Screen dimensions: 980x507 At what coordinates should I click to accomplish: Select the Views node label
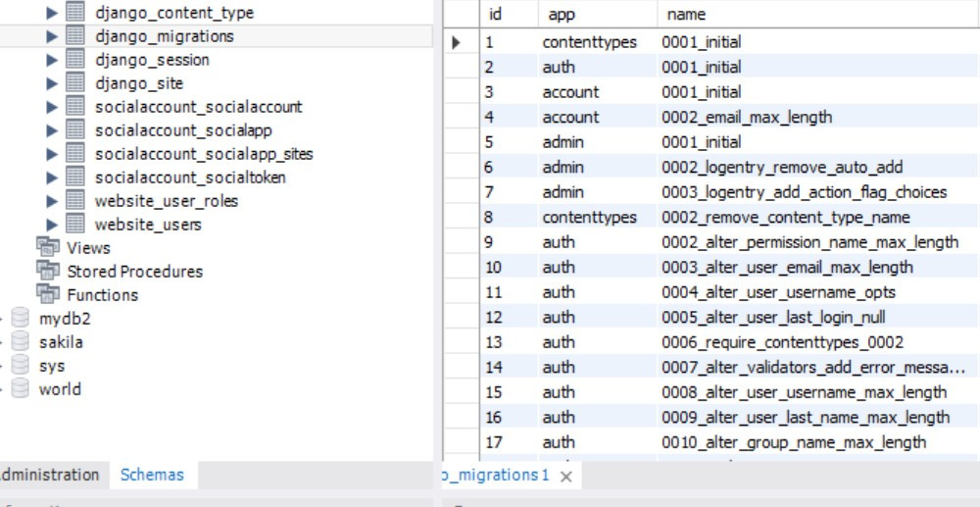point(88,248)
